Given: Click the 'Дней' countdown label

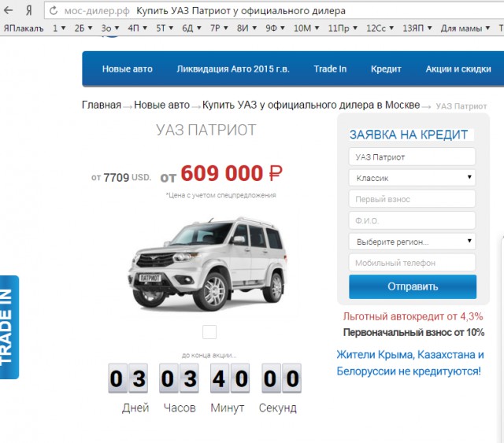Looking at the screenshot, I should click(135, 408).
